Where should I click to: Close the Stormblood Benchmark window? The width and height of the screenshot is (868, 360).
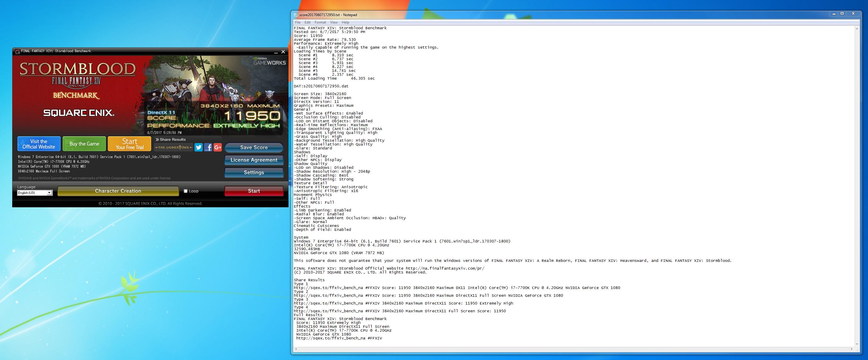tap(283, 52)
